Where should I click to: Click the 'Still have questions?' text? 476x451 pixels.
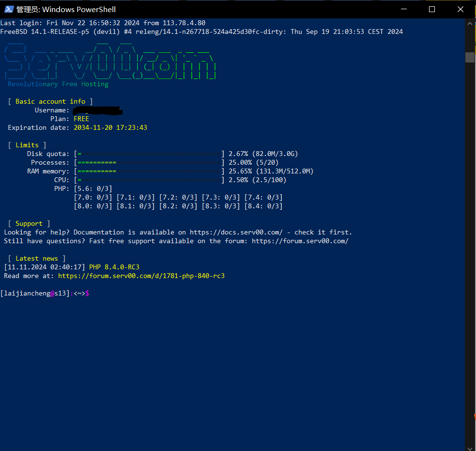pyautogui.click(x=45, y=241)
